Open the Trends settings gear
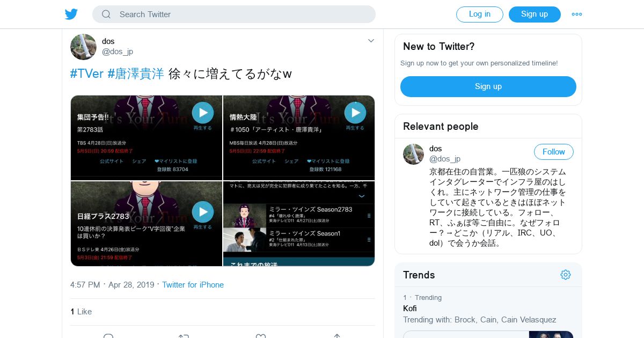Screen dimensions: 644x338 point(566,275)
